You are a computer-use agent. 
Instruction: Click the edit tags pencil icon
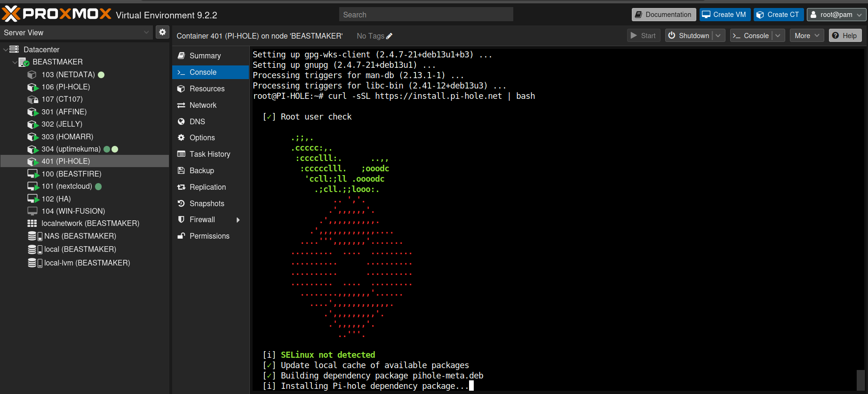[x=389, y=36]
